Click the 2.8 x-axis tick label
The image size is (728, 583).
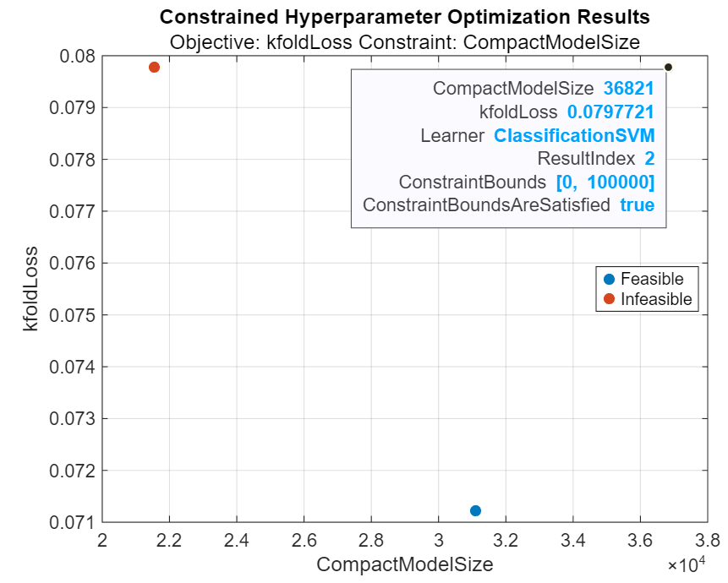(371, 540)
